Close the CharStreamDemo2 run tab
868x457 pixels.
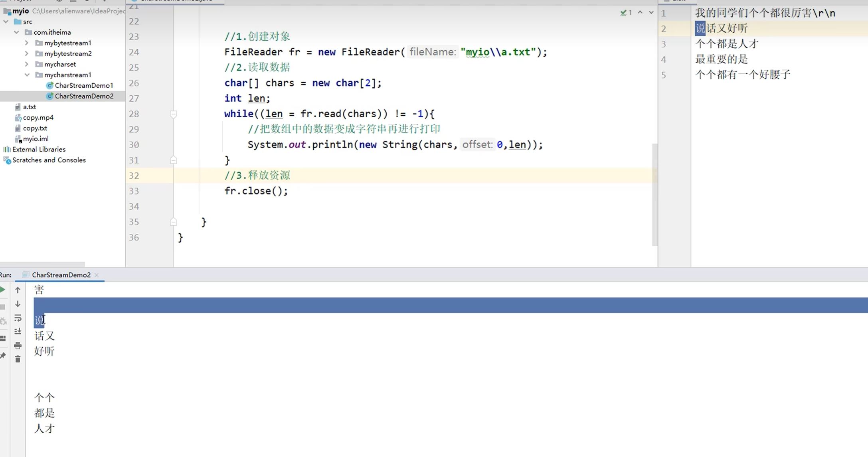coord(97,275)
